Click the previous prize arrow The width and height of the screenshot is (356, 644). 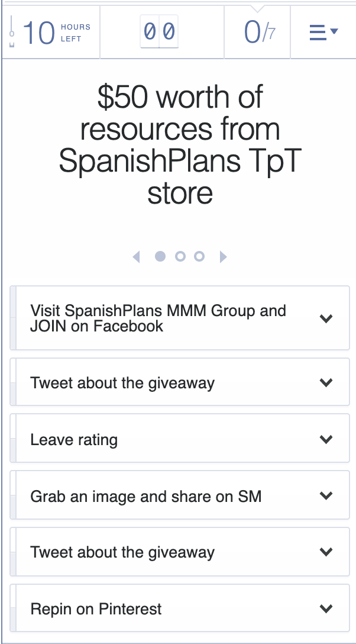pyautogui.click(x=137, y=256)
